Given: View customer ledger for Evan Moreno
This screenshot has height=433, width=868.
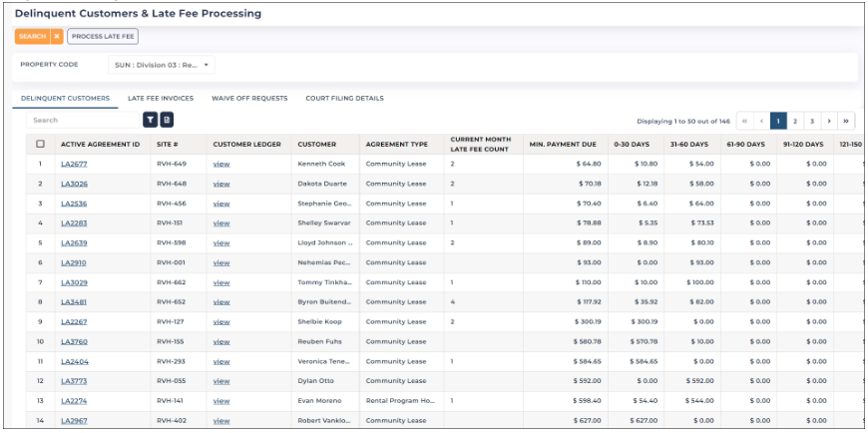Looking at the screenshot, I should (221, 401).
